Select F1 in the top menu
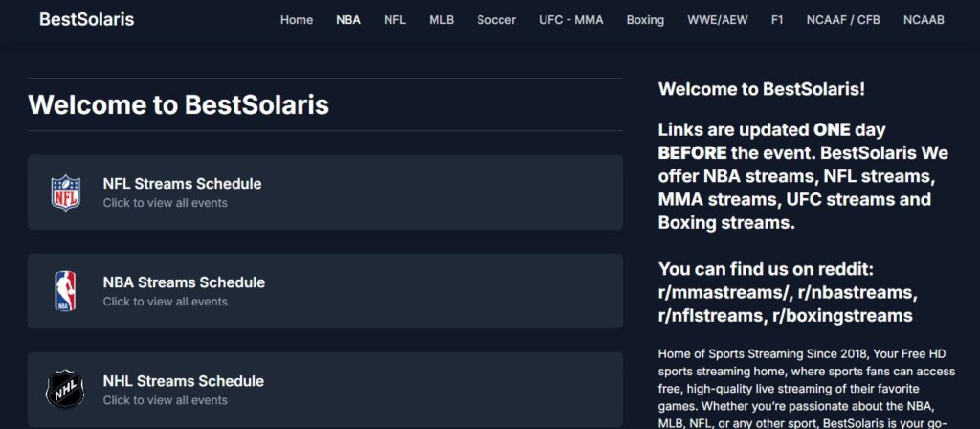Screen dimensions: 980x429 point(777,20)
